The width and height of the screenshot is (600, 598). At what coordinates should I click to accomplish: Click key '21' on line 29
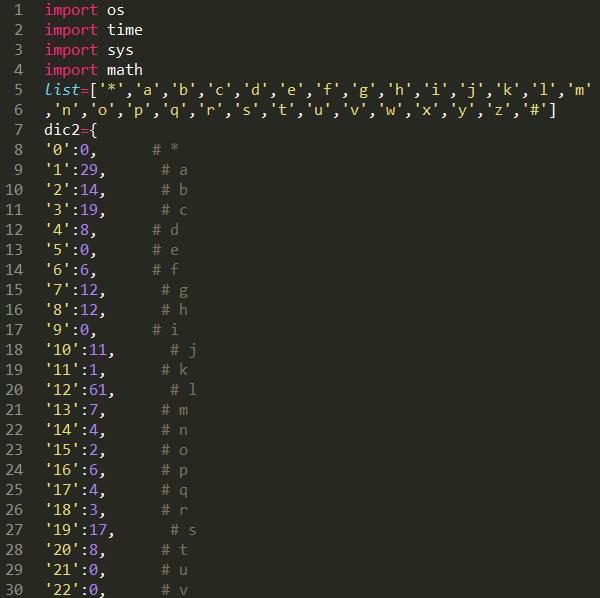coord(62,570)
